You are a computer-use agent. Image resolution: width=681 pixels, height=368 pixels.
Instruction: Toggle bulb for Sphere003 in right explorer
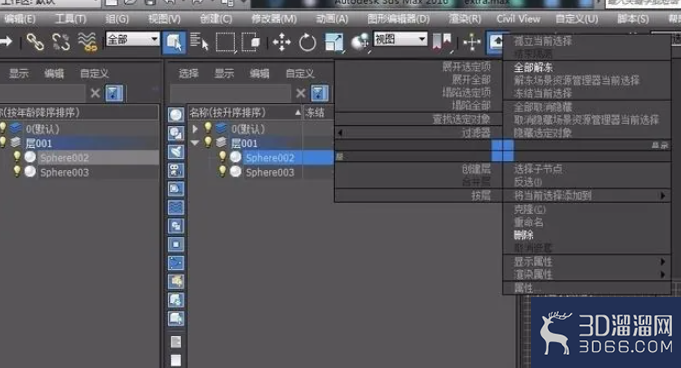(x=222, y=172)
